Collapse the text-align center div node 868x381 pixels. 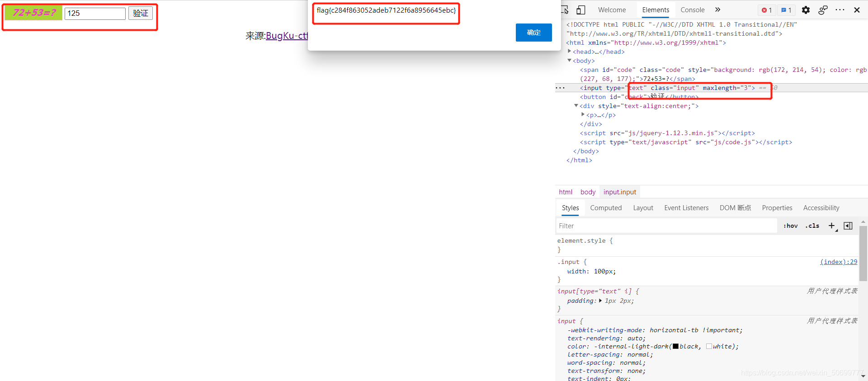(576, 105)
